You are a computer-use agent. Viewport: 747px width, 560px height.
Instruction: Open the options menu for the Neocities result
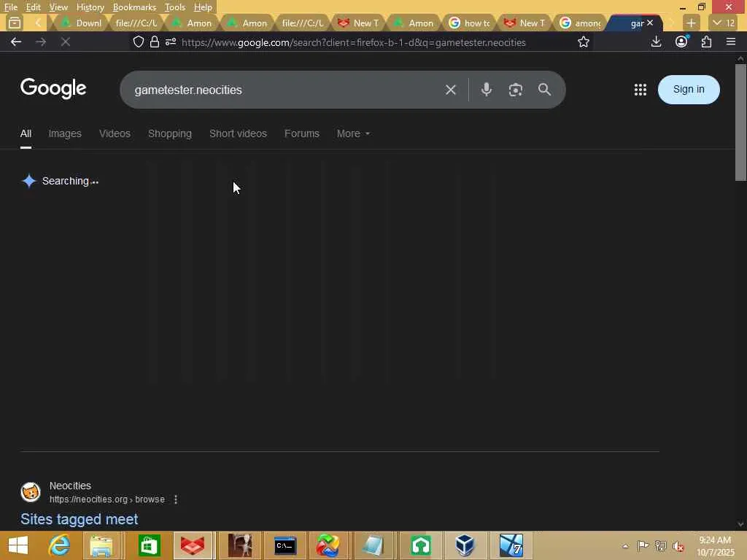click(x=176, y=499)
